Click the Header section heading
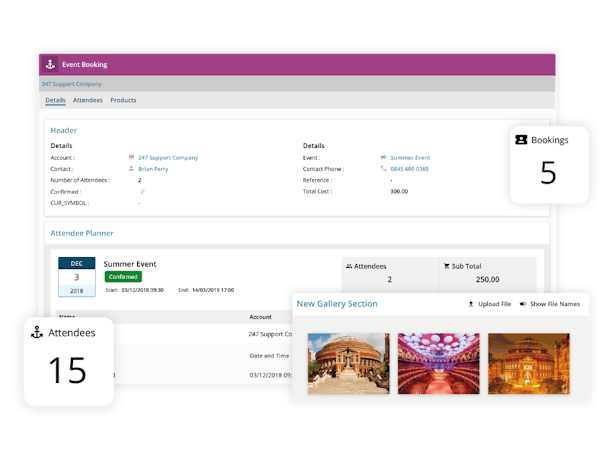Screen dimensions: 600x450 [x=64, y=130]
